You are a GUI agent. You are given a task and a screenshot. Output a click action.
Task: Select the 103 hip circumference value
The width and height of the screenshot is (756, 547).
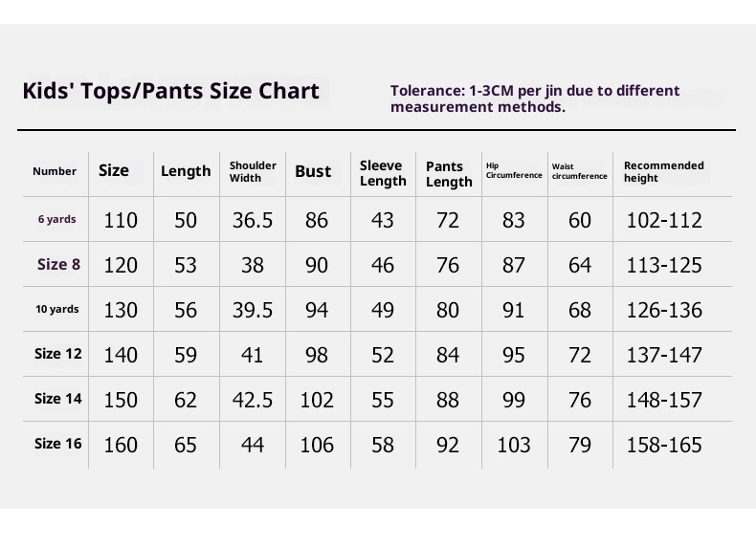pyautogui.click(x=514, y=445)
